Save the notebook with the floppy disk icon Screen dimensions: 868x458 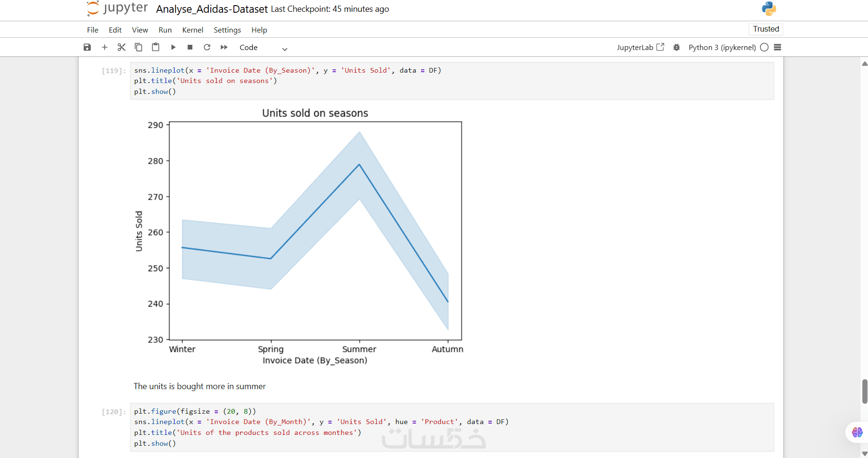(x=87, y=47)
